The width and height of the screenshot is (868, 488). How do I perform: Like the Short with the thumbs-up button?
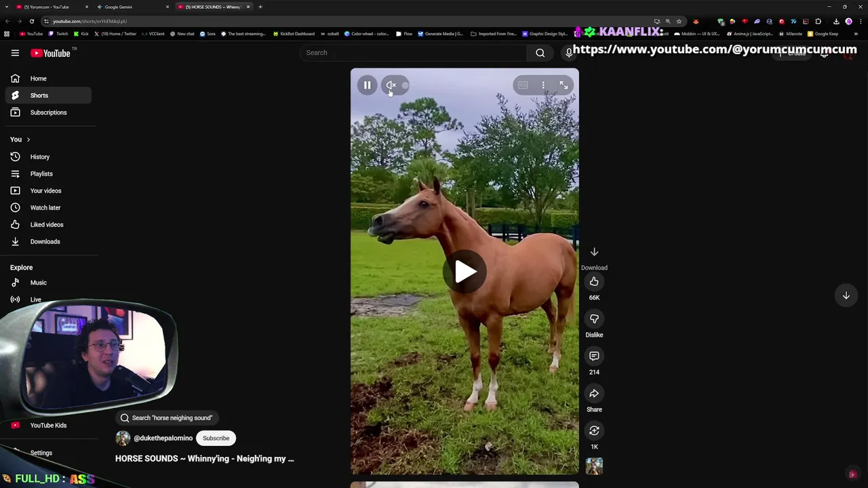point(594,281)
